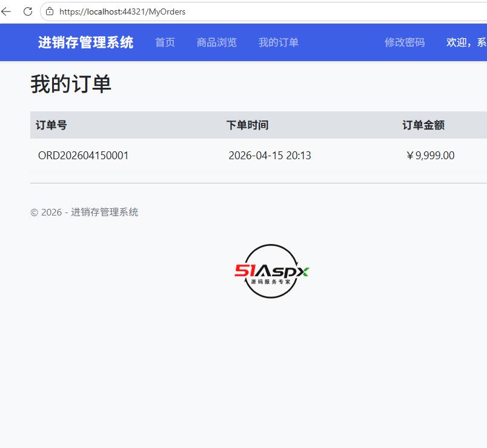The width and height of the screenshot is (487, 448).
Task: Reload the page with refresh icon
Action: (28, 12)
